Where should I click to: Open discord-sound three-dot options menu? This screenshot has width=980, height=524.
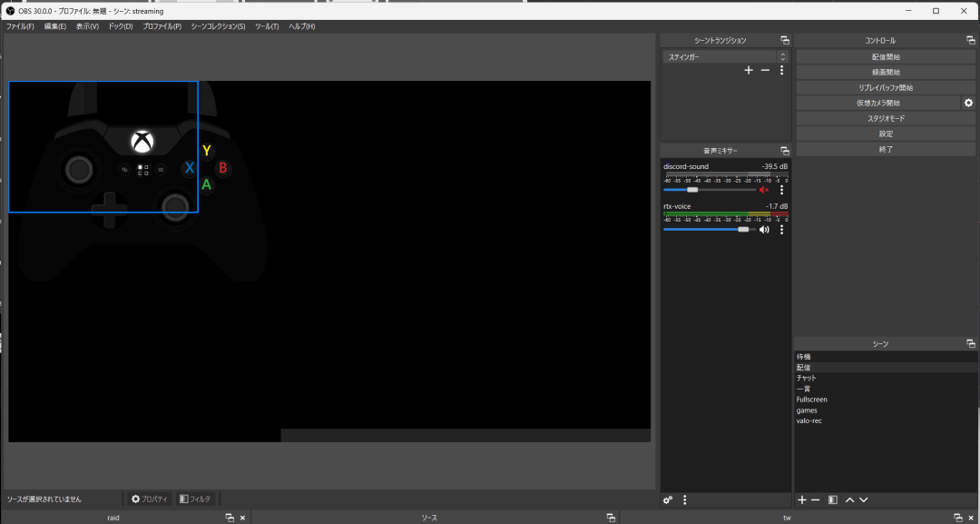click(x=781, y=190)
